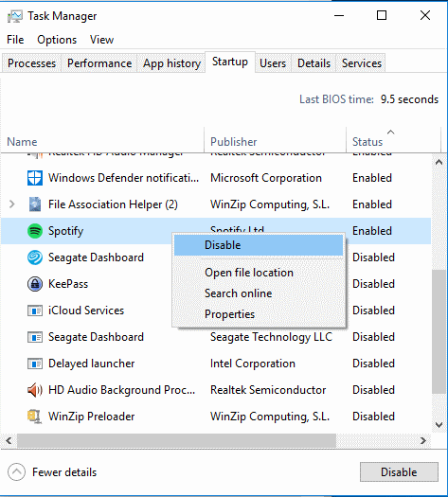Click the green Spotify icon
This screenshot has width=448, height=497.
point(35,231)
